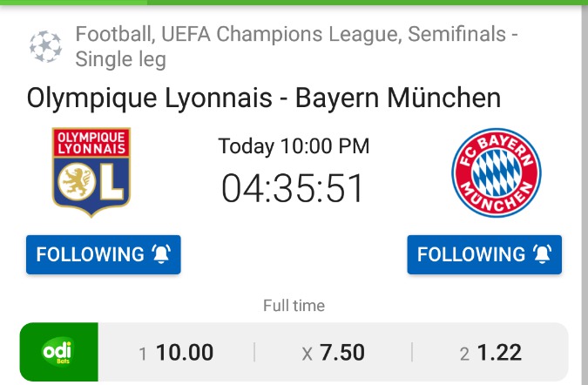Screen dimensions: 588x385
Task: Toggle FOLLOWING for Bayern München
Action: pos(484,254)
